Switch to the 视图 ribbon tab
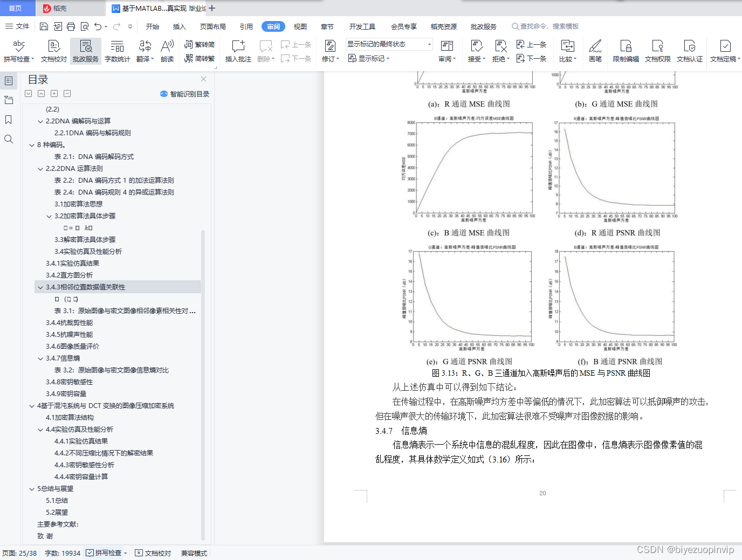Viewport: 742px width, 560px height. pos(300,26)
